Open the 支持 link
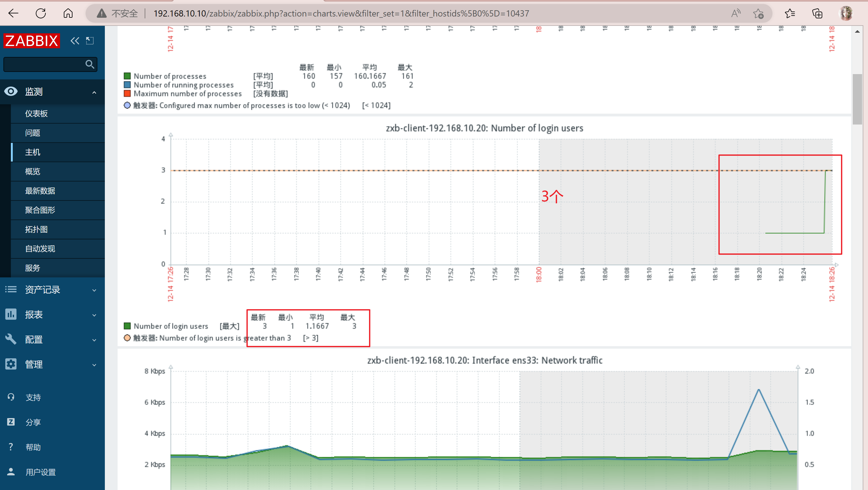The height and width of the screenshot is (490, 868). click(33, 398)
